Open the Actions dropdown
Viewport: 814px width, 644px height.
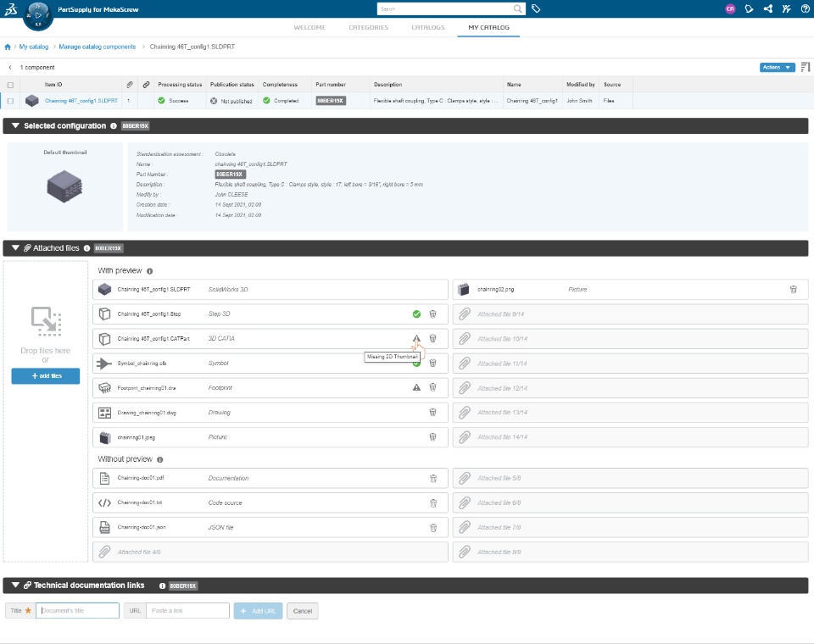tap(778, 68)
